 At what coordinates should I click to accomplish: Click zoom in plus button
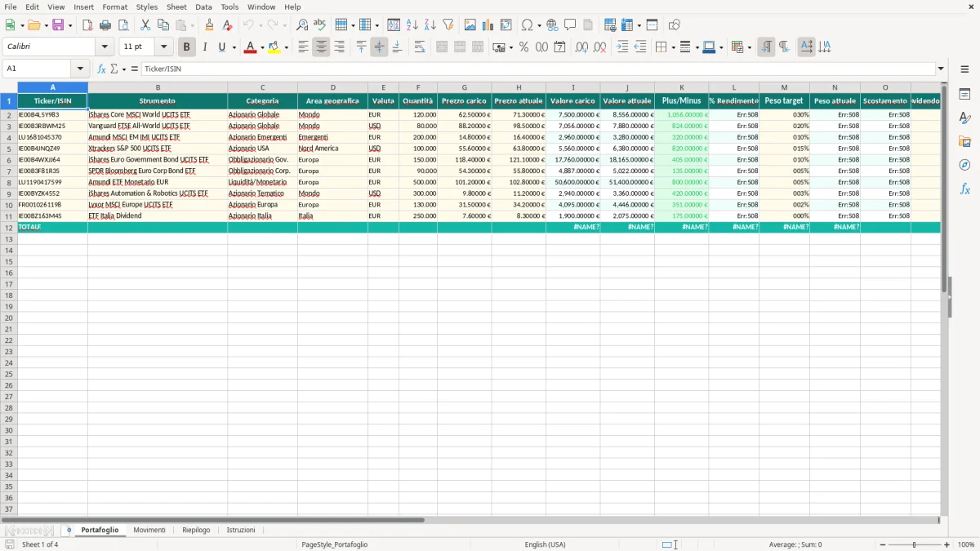947,544
